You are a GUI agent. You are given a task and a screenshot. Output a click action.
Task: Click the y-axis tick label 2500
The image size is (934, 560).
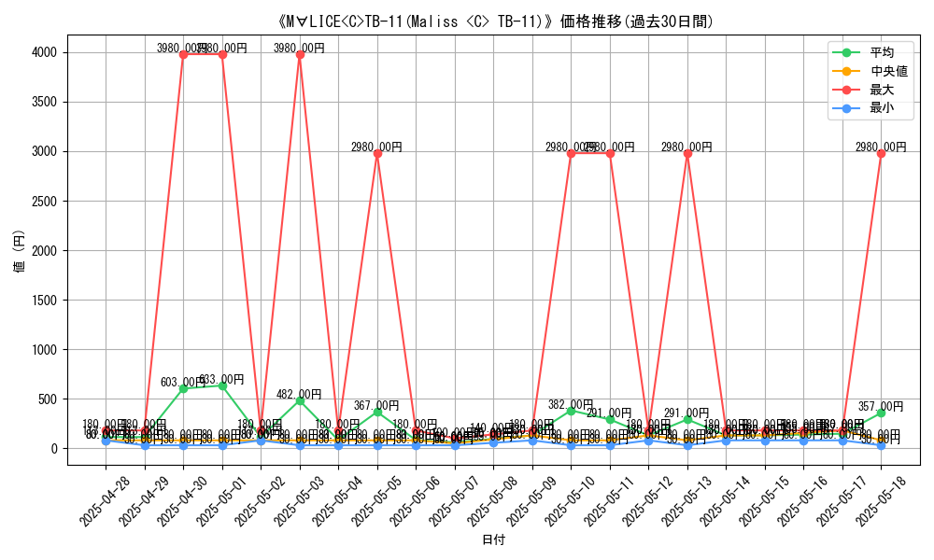click(x=44, y=202)
